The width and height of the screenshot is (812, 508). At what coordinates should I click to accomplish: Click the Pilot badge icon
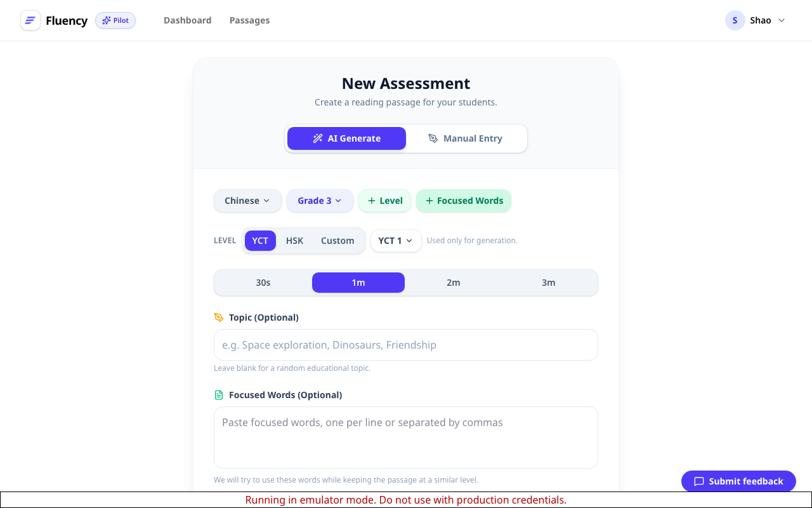[105, 20]
